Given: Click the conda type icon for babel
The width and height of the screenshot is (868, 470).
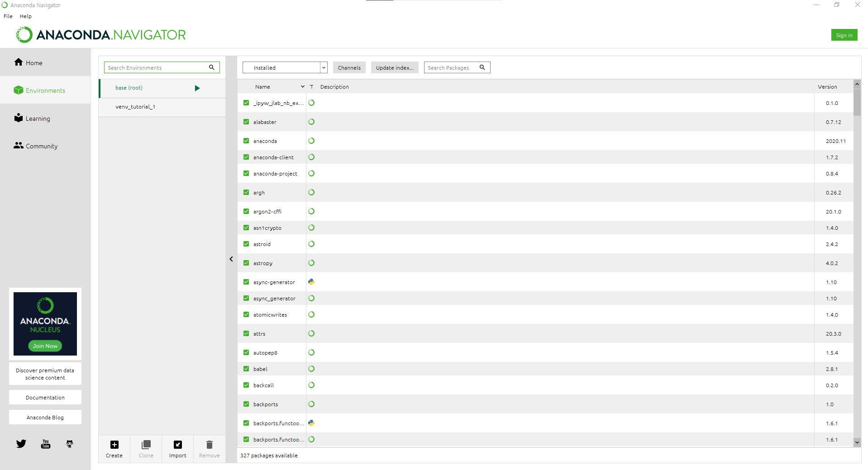Looking at the screenshot, I should [311, 369].
